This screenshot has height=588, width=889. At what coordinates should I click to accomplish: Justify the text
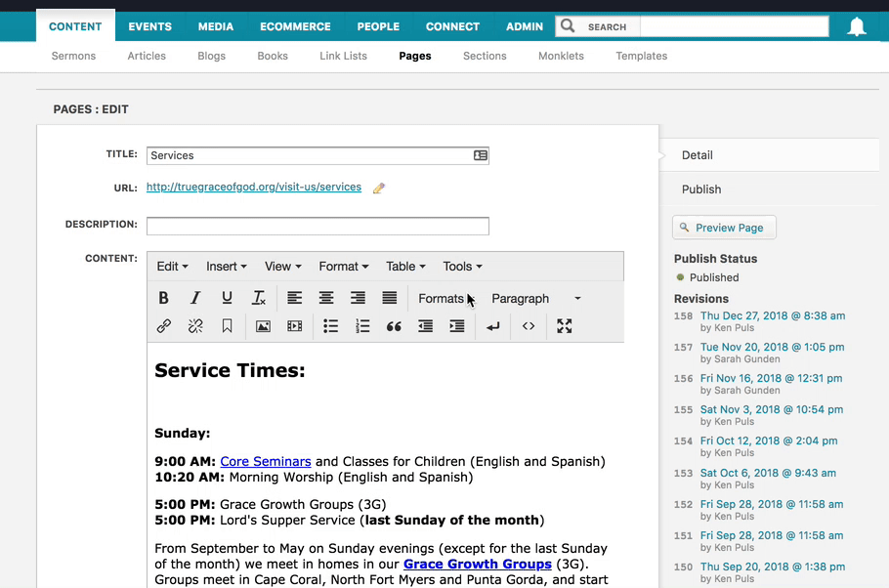[x=390, y=298]
